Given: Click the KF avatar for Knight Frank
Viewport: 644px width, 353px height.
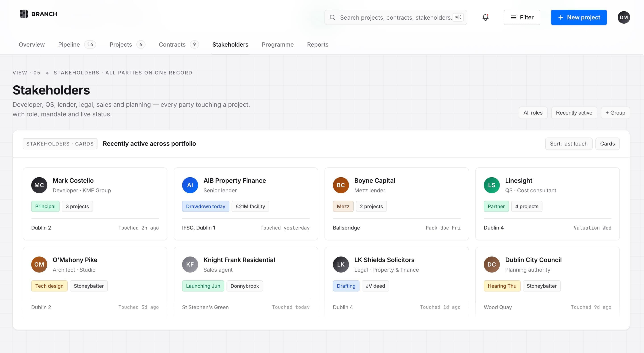Looking at the screenshot, I should point(190,264).
